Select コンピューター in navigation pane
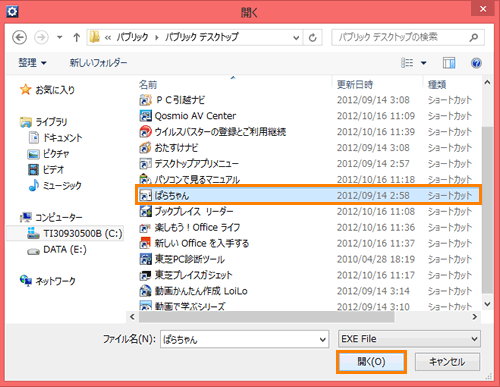This screenshot has height=387, width=500. pos(51,217)
